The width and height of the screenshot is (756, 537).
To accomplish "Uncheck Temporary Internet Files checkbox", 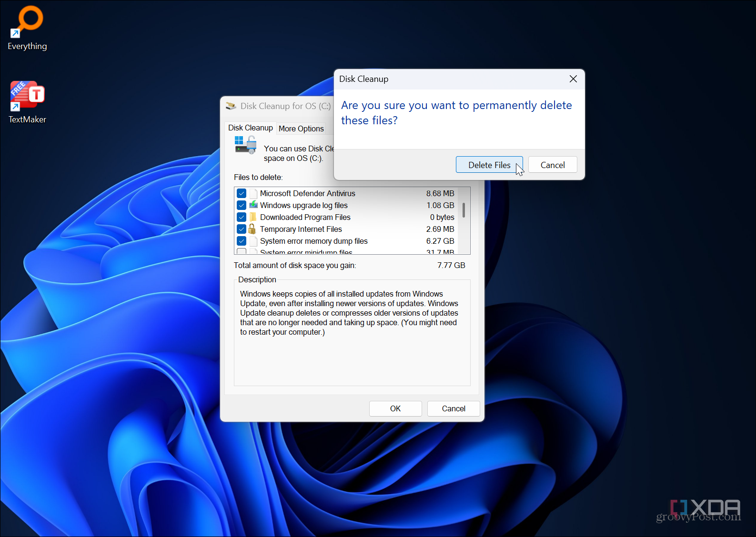I will (242, 229).
